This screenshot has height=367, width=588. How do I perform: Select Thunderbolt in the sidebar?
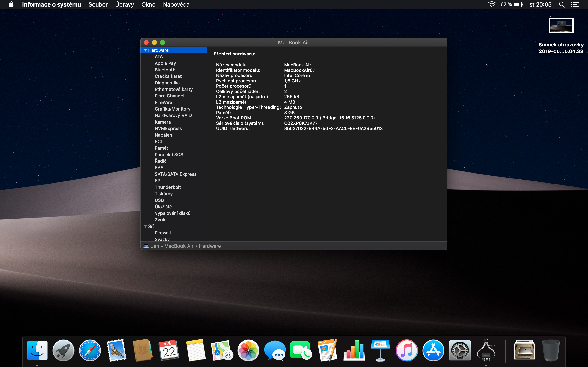pos(168,187)
